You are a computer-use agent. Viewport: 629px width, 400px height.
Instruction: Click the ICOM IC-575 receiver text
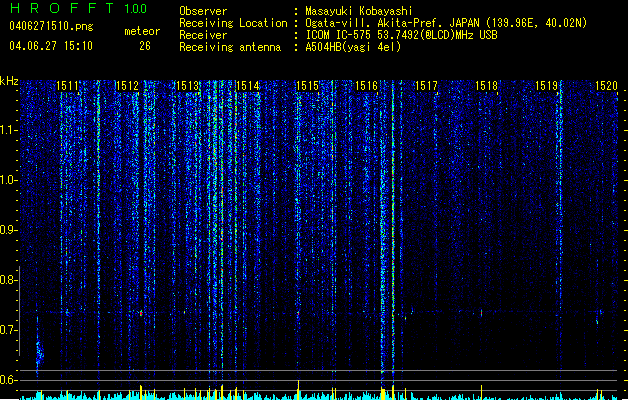pos(401,35)
